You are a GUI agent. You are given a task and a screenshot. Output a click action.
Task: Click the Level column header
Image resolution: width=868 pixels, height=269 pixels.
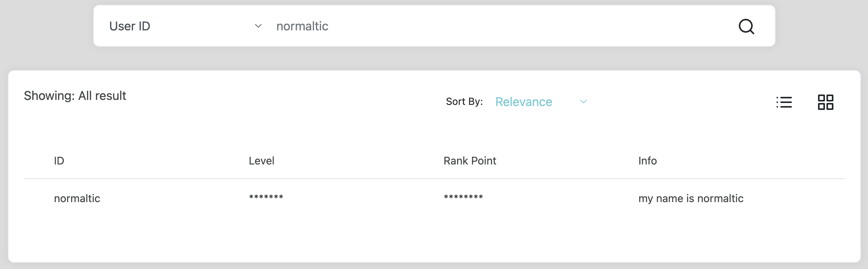pos(261,161)
